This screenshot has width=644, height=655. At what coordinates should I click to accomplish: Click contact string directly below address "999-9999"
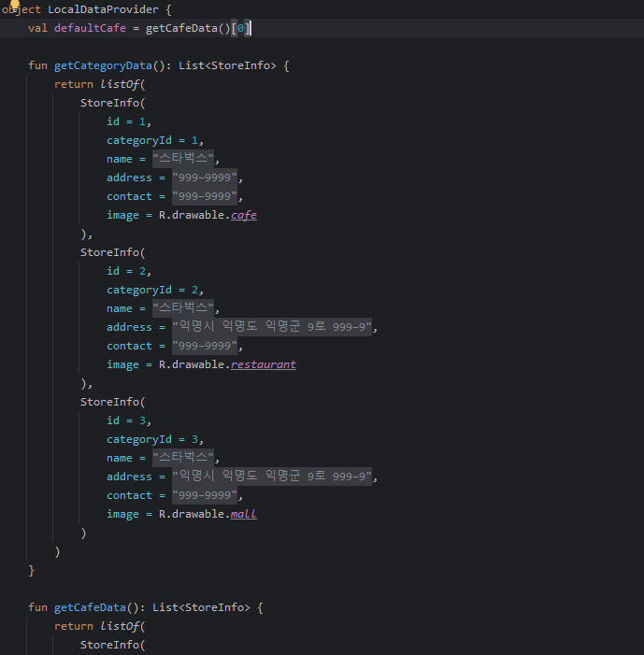point(205,196)
